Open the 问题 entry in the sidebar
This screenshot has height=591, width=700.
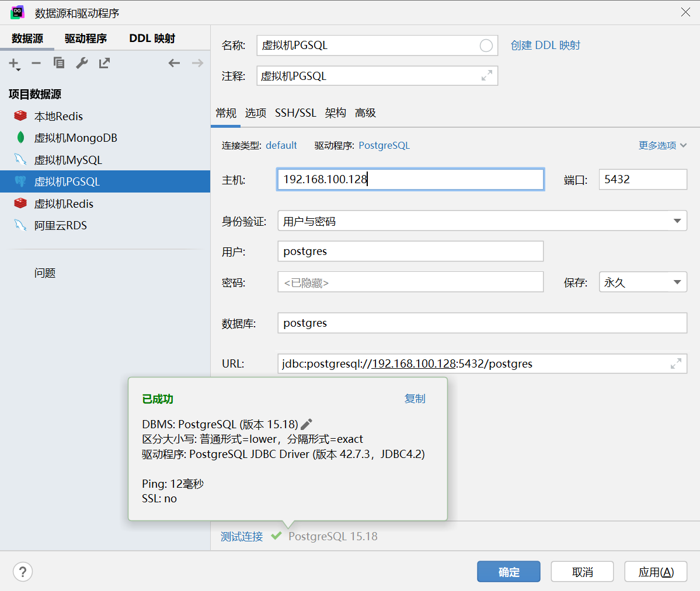(x=45, y=273)
